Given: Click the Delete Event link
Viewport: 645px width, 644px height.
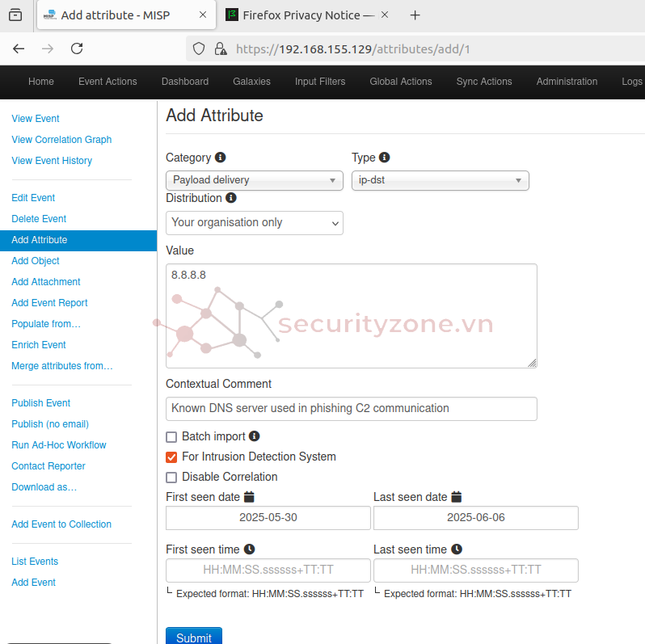Looking at the screenshot, I should click(39, 219).
